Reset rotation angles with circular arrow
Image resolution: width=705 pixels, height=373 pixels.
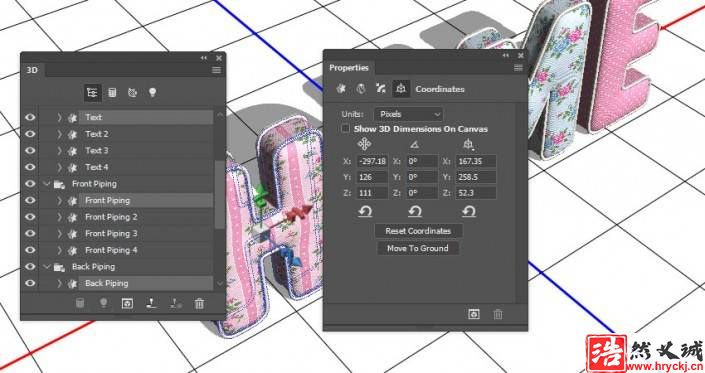[x=415, y=211]
